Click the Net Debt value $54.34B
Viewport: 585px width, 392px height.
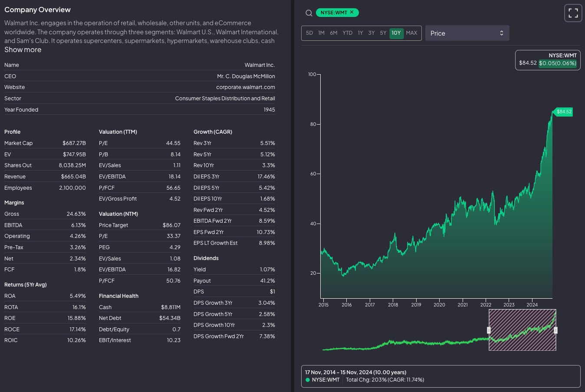[x=170, y=318]
